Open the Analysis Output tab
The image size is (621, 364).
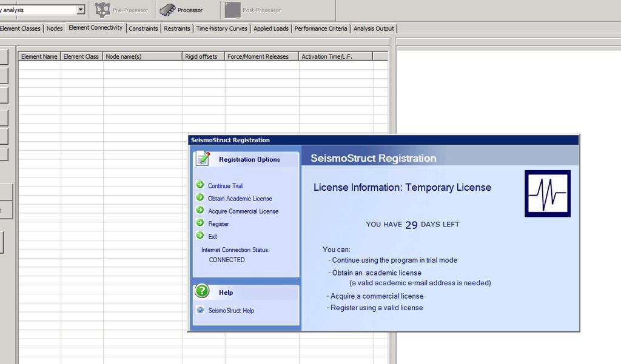(x=374, y=28)
